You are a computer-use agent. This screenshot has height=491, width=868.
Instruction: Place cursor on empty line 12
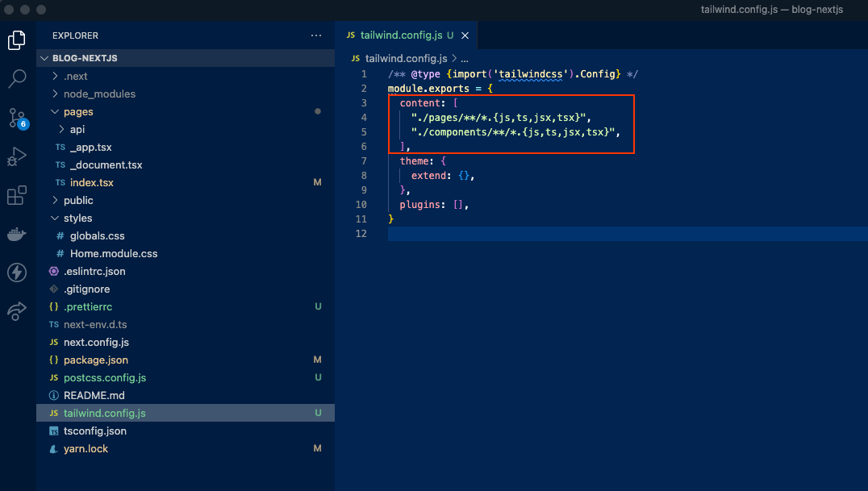point(565,234)
